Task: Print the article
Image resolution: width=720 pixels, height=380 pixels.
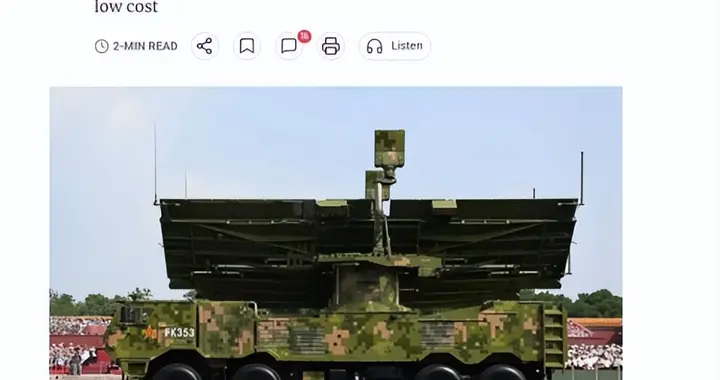Action: coord(331,46)
